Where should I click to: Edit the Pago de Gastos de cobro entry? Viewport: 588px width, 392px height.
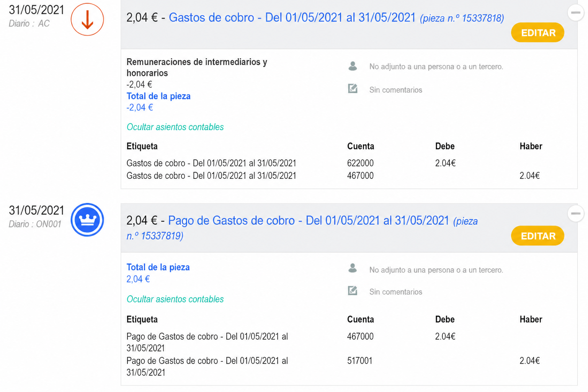[x=537, y=236]
